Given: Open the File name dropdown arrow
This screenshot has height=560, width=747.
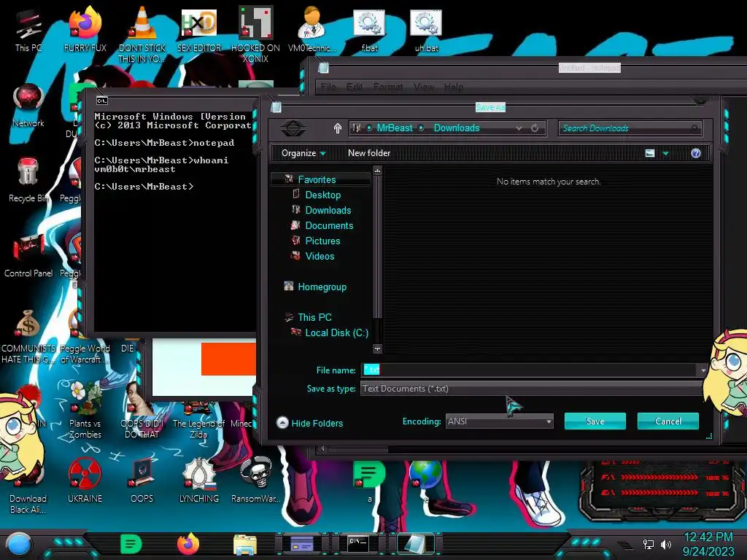Looking at the screenshot, I should coord(703,370).
